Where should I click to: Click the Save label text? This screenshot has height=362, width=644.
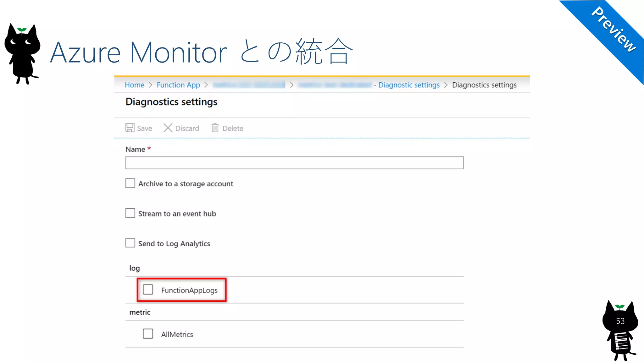click(x=144, y=128)
